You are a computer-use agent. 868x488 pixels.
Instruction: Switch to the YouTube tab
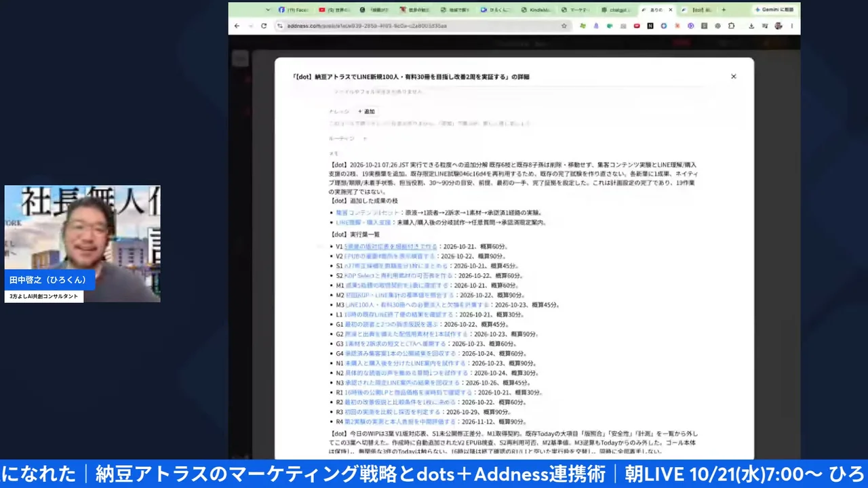coord(334,9)
